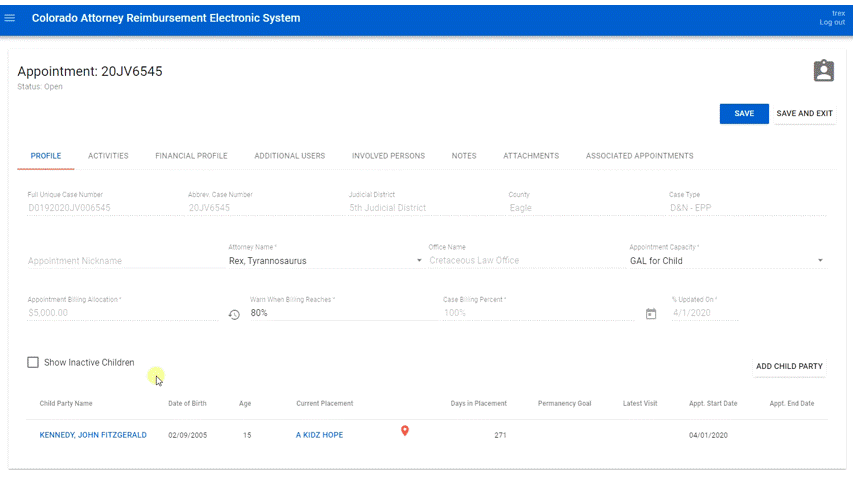Click the Case Billing Percent field
This screenshot has width=853, height=480.
pos(539,313)
